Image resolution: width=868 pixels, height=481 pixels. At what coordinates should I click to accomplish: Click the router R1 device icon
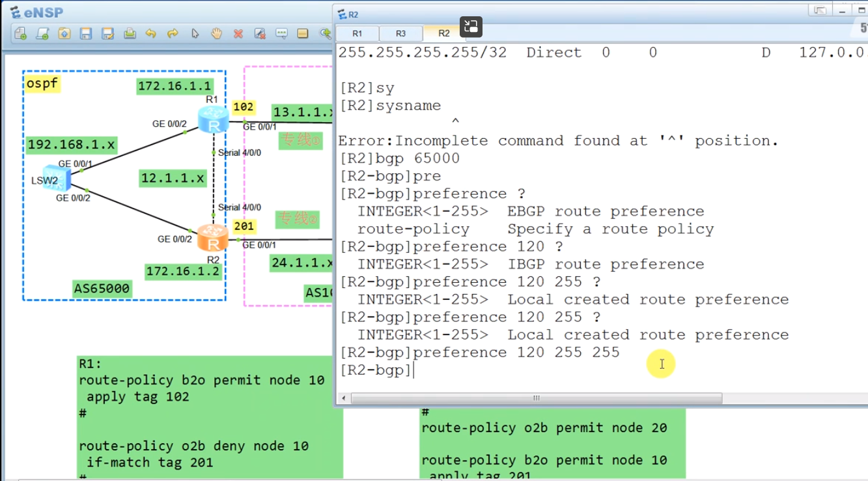pyautogui.click(x=213, y=121)
